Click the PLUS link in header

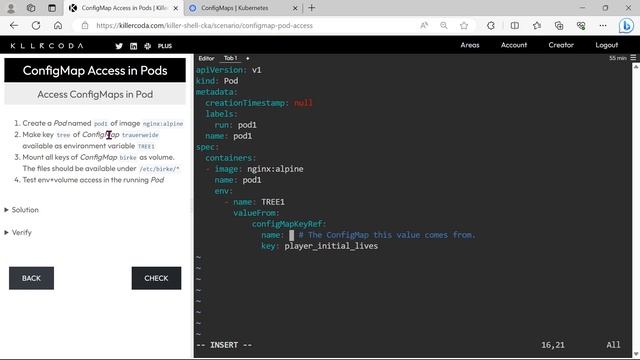click(x=165, y=46)
